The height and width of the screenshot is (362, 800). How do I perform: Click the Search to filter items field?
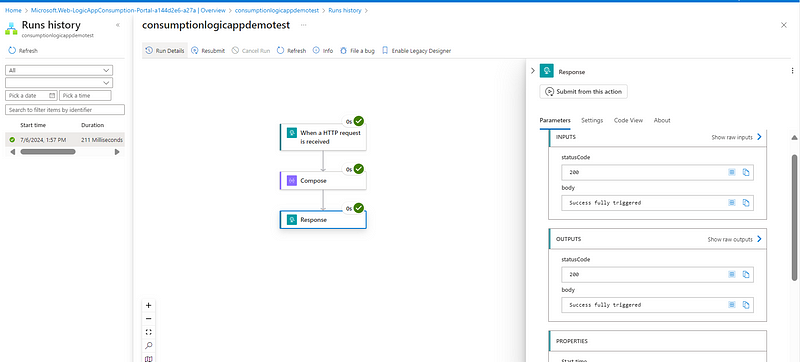click(65, 110)
